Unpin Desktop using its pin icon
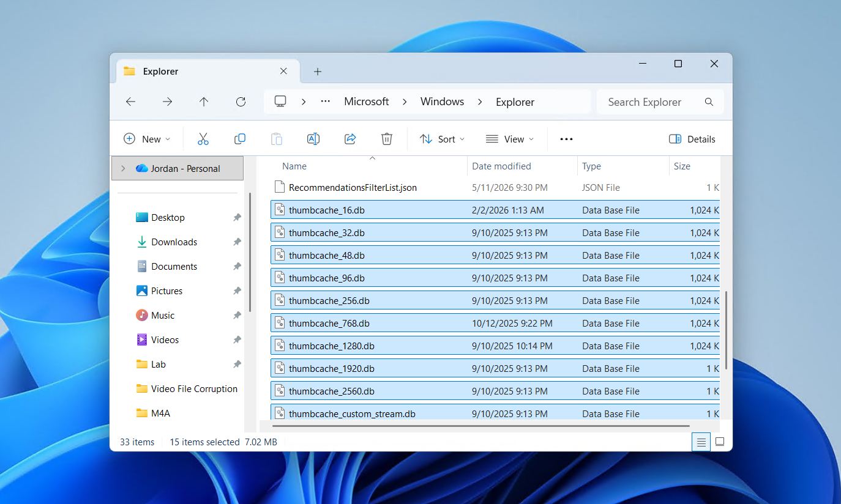 (x=237, y=217)
